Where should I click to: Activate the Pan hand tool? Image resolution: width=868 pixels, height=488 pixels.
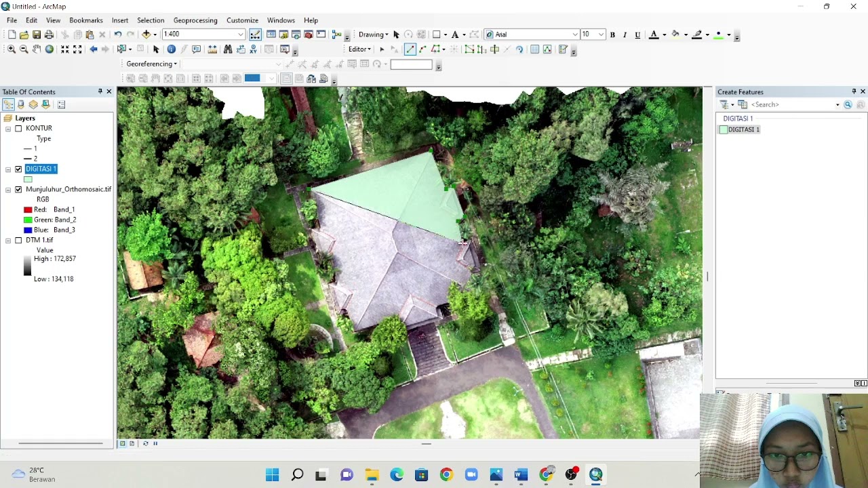[37, 49]
